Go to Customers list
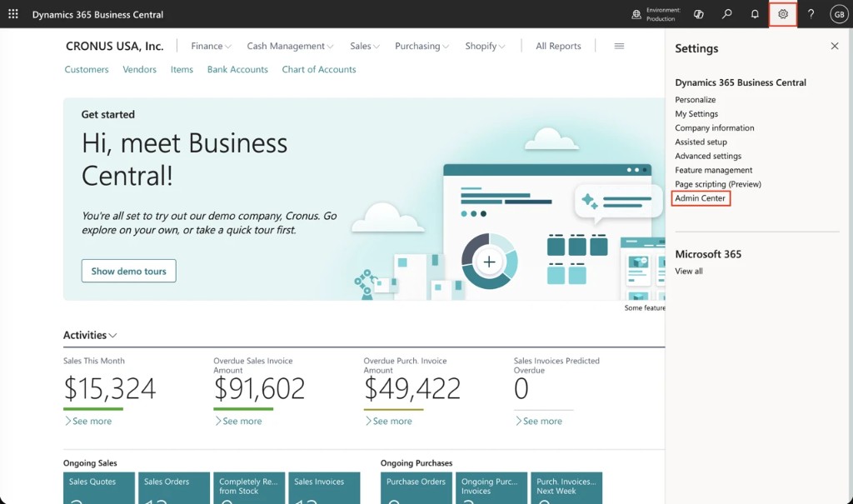This screenshot has height=504, width=853. [87, 69]
